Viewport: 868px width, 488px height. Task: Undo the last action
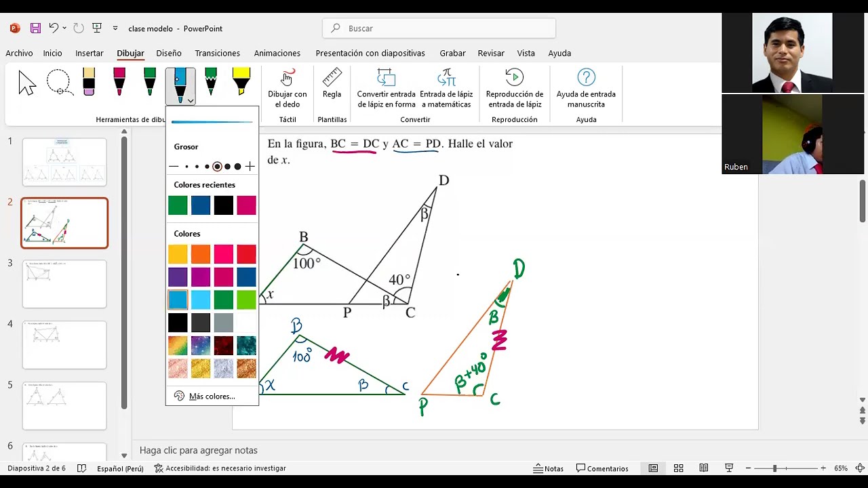(54, 28)
